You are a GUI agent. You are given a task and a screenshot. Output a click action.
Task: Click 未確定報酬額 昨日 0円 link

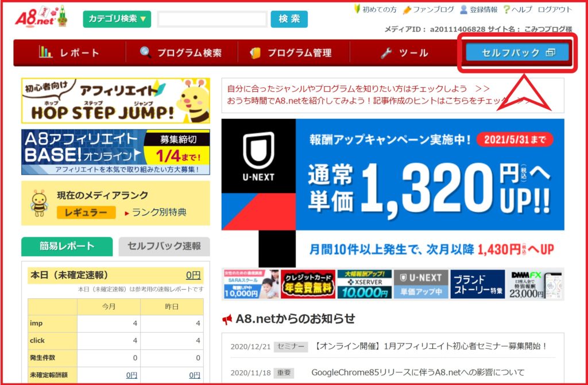tap(195, 375)
